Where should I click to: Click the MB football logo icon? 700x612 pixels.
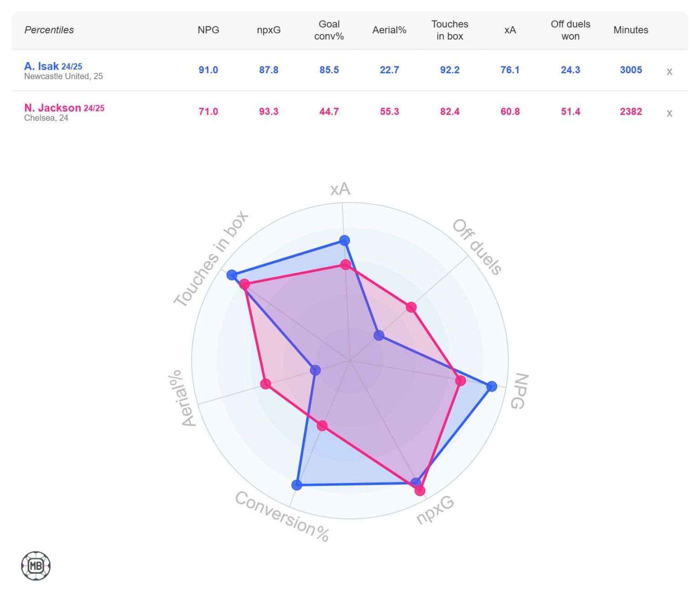tap(36, 566)
